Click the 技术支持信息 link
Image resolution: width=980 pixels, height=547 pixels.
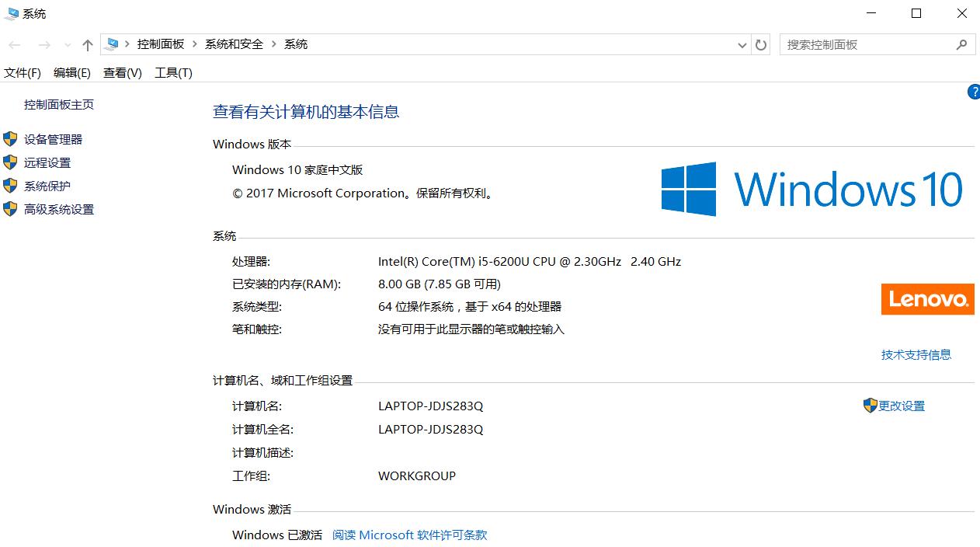pos(916,354)
